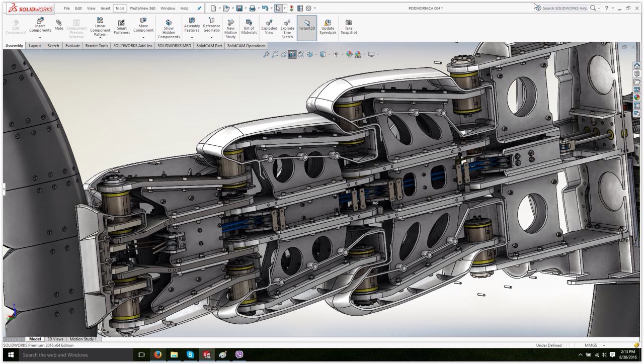Image resolution: width=644 pixels, height=364 pixels.
Task: Click Show Hidden Components
Action: 169,30
